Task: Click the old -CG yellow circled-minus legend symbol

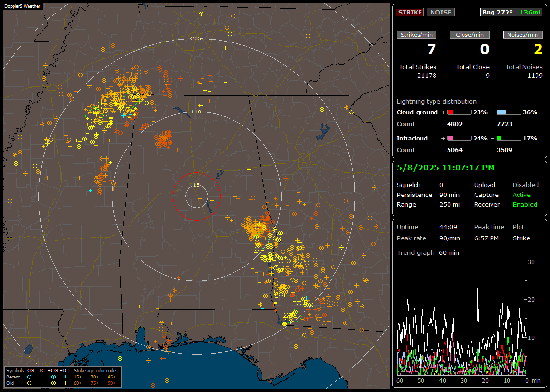Action: (29, 383)
